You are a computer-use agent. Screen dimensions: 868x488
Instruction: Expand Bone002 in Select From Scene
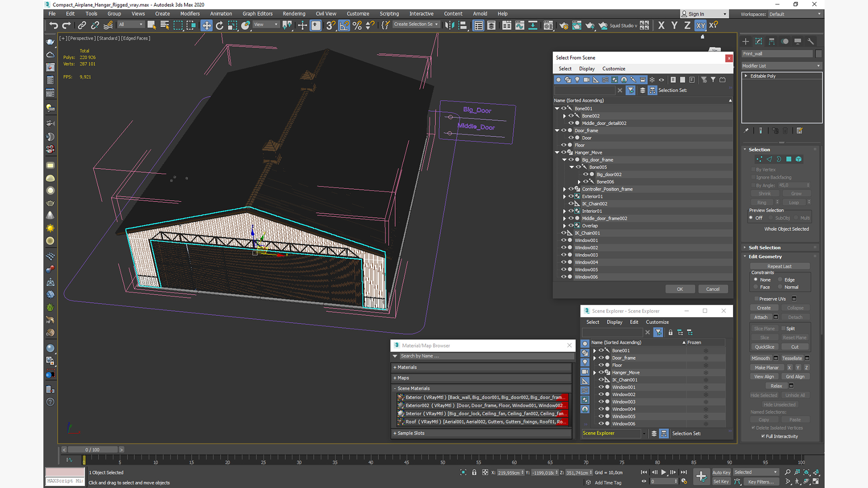click(565, 116)
